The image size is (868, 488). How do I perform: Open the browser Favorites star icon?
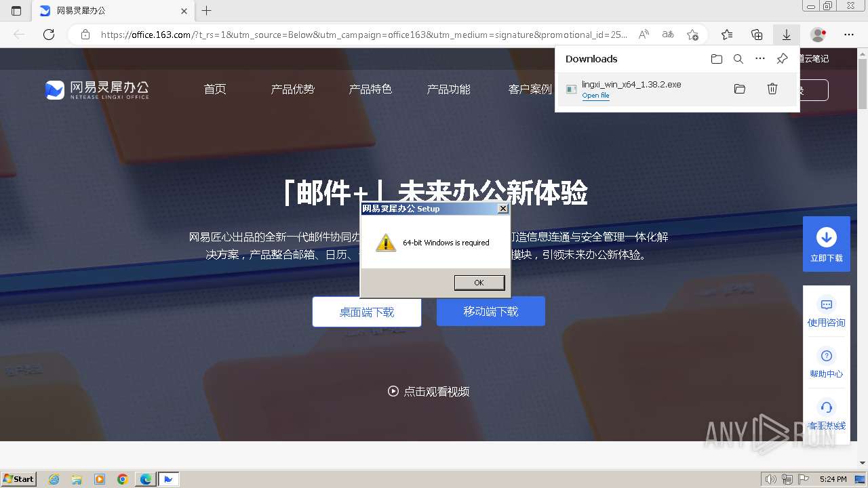pos(727,35)
